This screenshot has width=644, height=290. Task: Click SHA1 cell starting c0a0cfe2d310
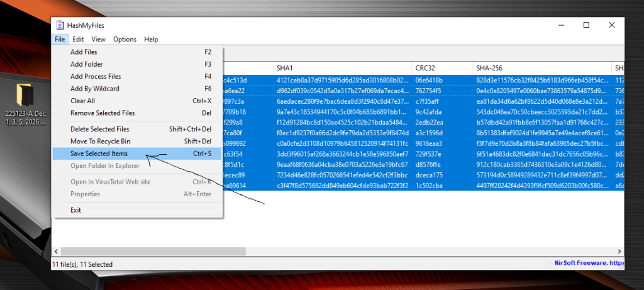click(x=342, y=143)
